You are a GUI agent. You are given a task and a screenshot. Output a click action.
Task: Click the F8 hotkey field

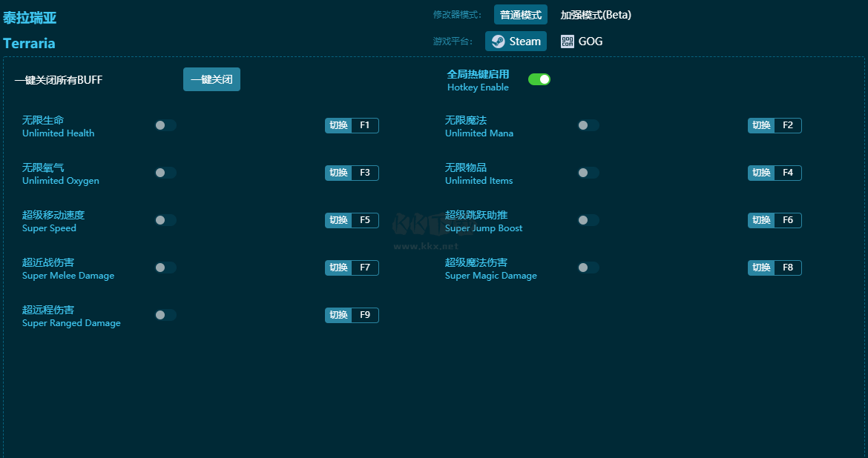click(x=788, y=268)
